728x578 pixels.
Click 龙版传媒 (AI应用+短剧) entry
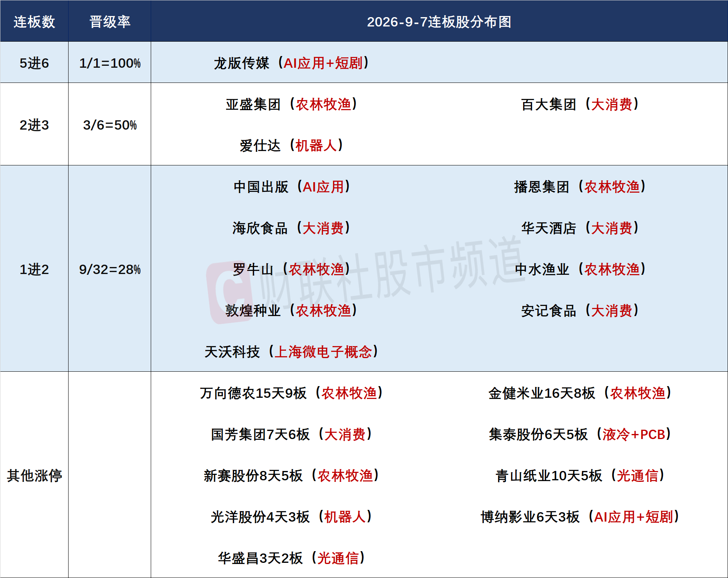pyautogui.click(x=291, y=63)
